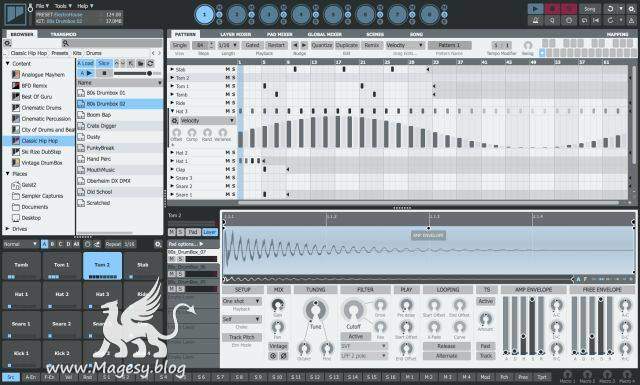Open the Tools menu

pyautogui.click(x=63, y=6)
